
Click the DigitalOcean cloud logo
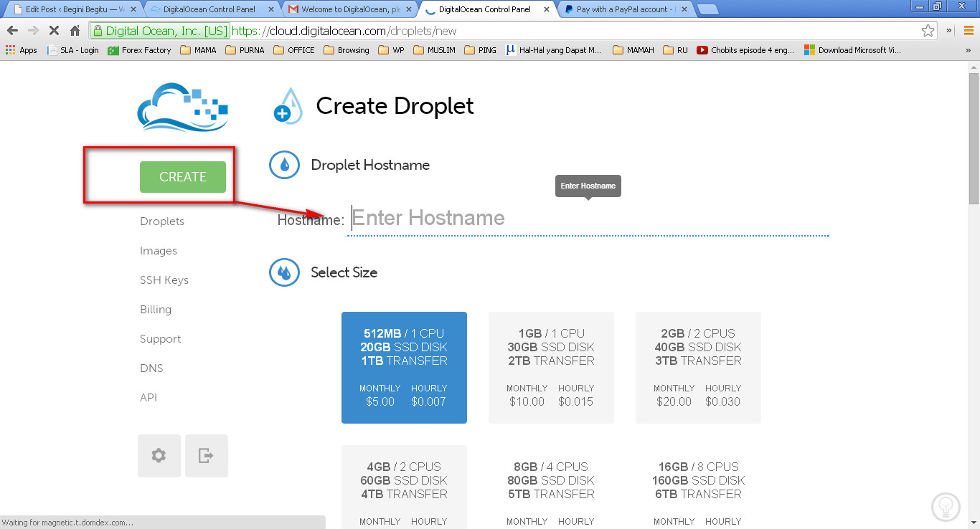182,108
